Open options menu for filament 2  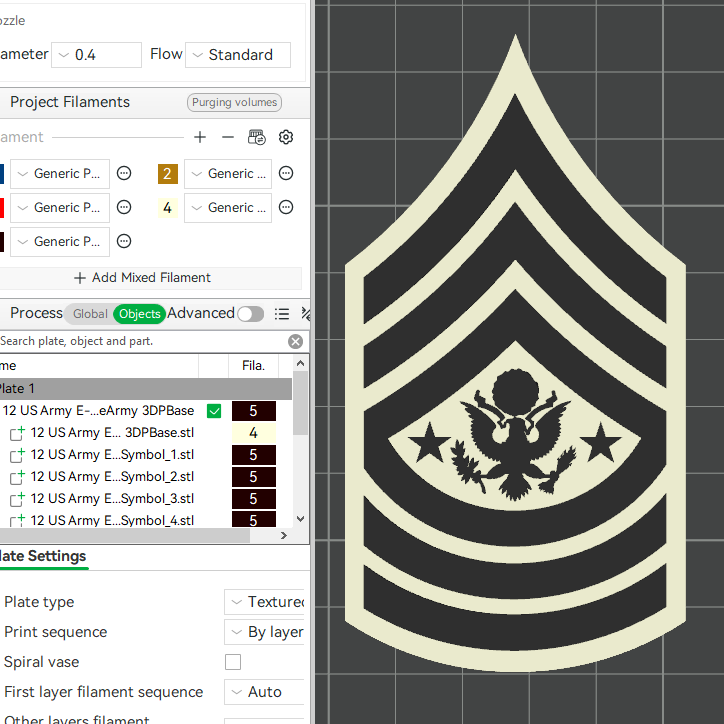click(x=286, y=174)
